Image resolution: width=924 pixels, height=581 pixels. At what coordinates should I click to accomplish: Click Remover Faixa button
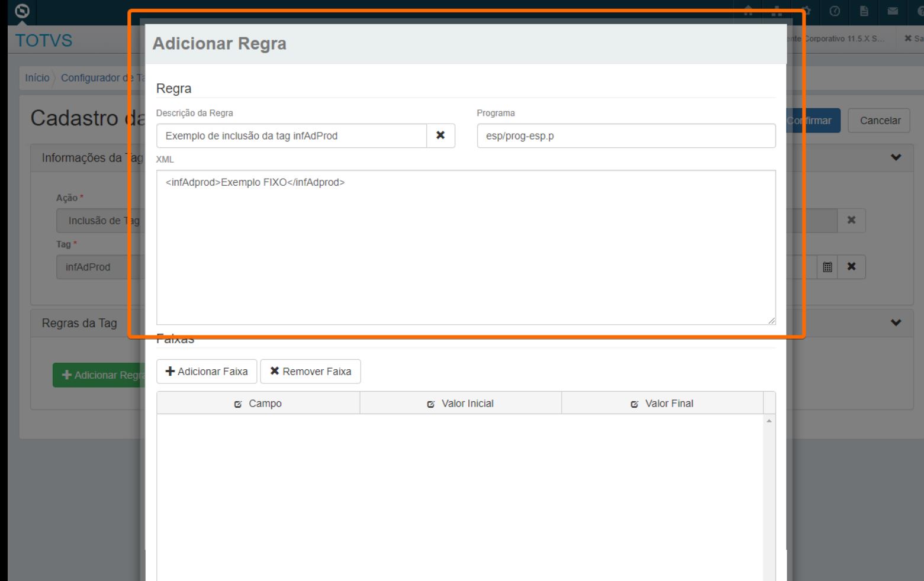[311, 372]
